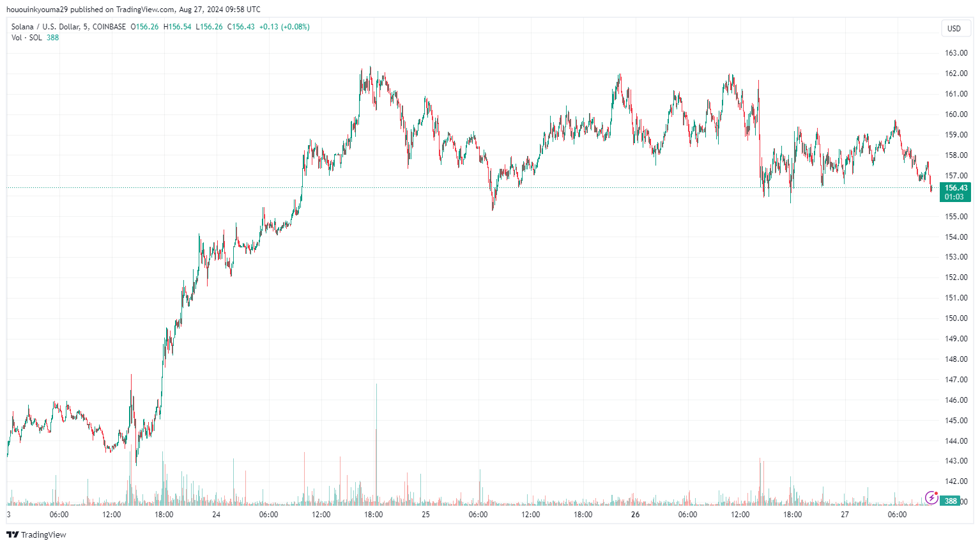Click the 146.00 price axis label

click(956, 400)
